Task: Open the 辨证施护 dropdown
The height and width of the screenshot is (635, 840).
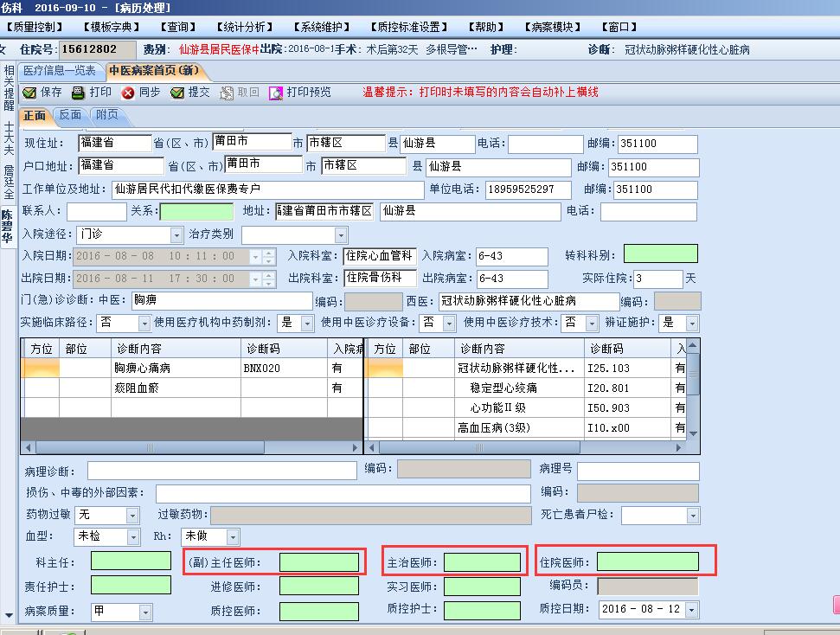Action: [692, 324]
